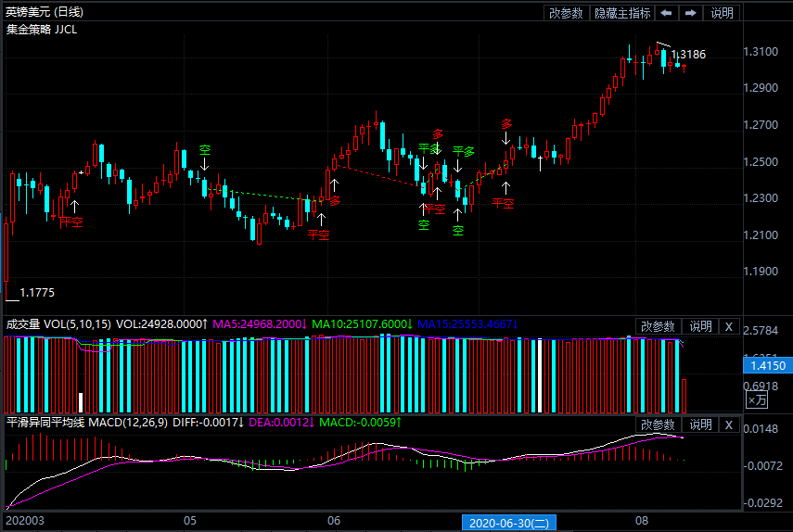Select the 平滑异同平均线 MACD(12,26,9) label
The width and height of the screenshot is (793, 532).
pos(86,423)
